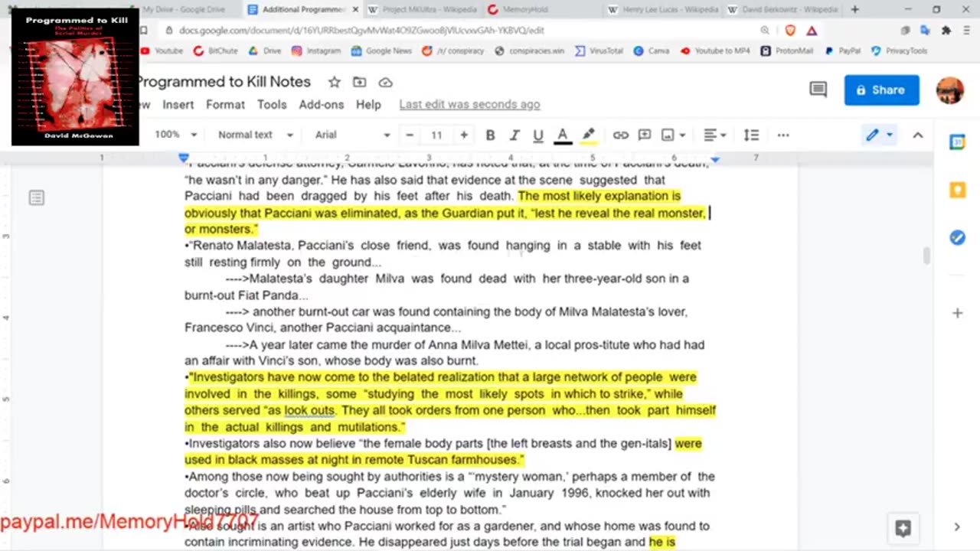Open the editing mode pencil dropdown
The height and width of the screenshot is (551, 980).
879,135
